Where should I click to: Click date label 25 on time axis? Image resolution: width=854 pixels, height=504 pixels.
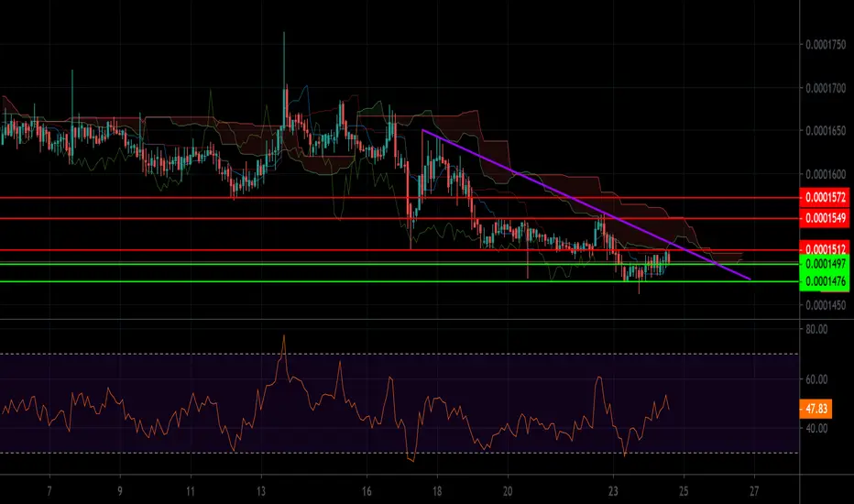tap(684, 491)
